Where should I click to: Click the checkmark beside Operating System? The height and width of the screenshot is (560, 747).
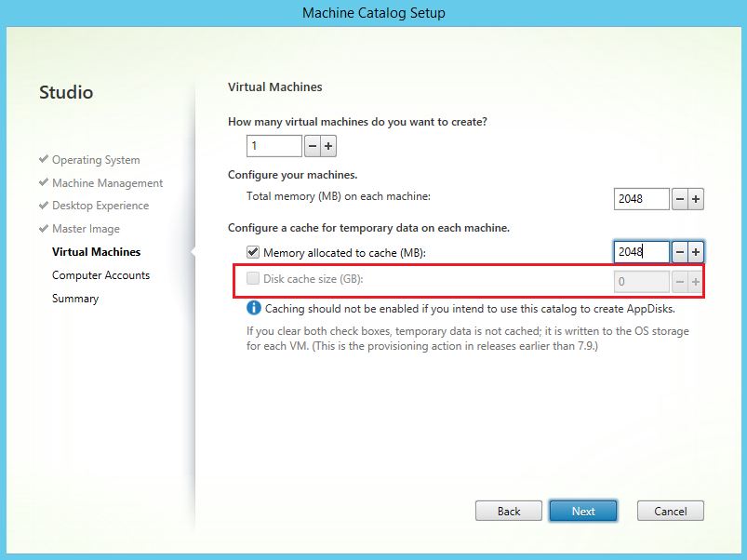coord(43,159)
